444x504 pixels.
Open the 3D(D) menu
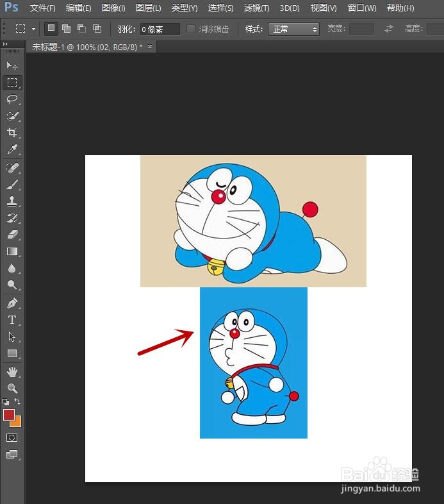click(x=290, y=8)
